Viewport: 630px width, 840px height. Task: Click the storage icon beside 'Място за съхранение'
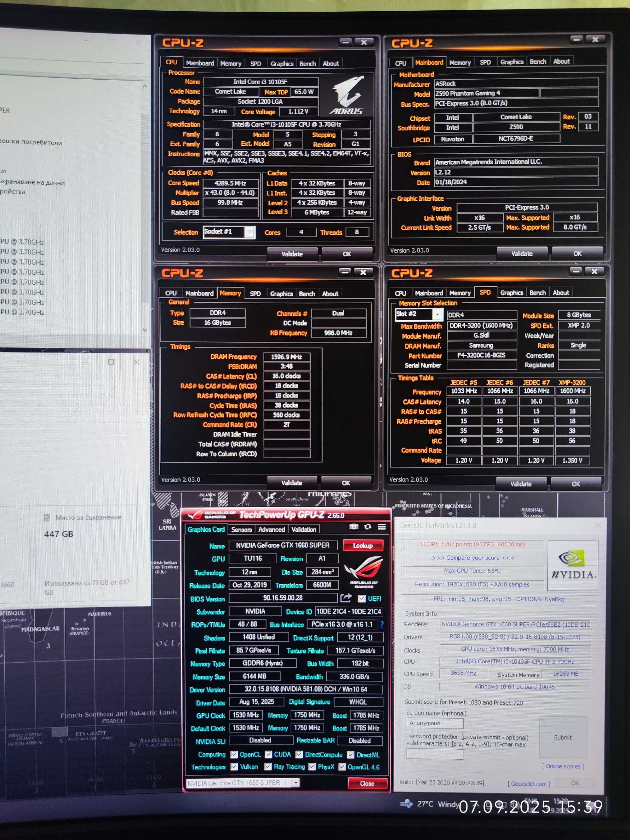click(47, 517)
